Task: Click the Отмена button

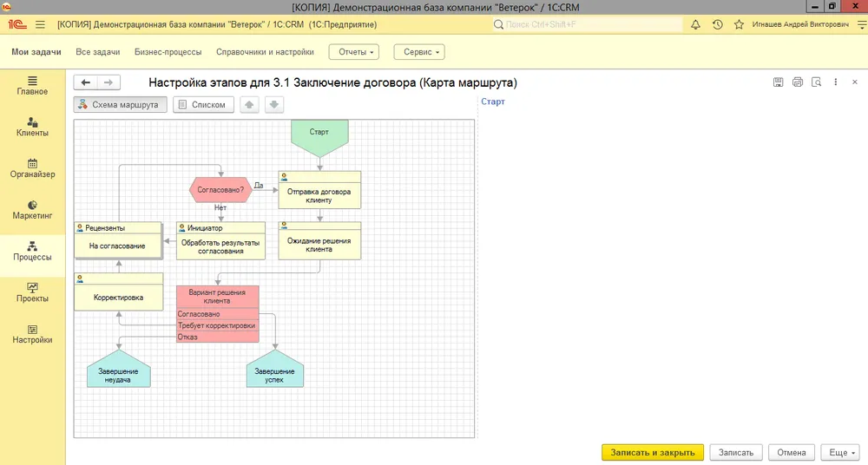Action: point(792,452)
